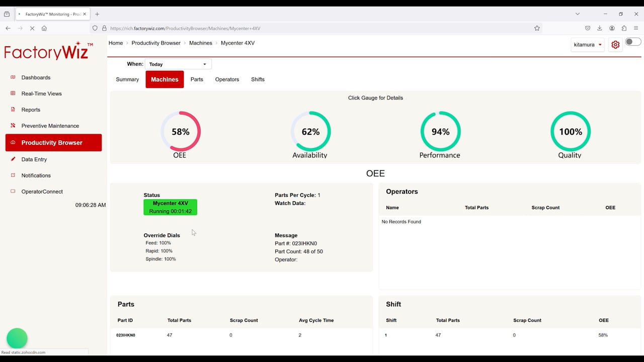The width and height of the screenshot is (644, 362).
Task: Click the Dashboards sidebar icon
Action: [13, 77]
